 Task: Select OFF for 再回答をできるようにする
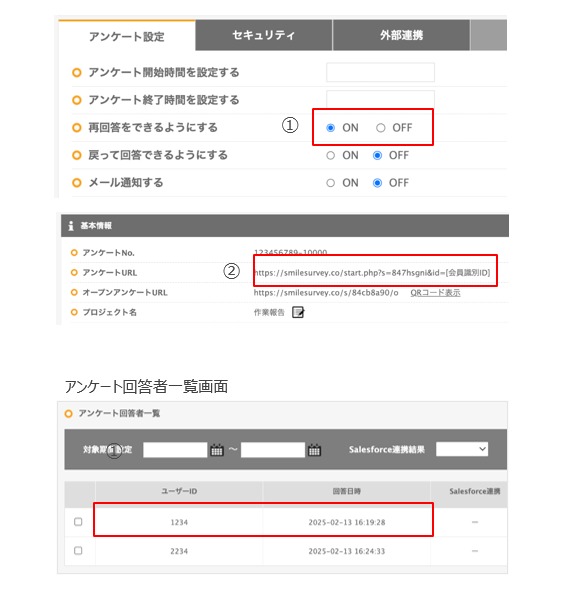381,128
